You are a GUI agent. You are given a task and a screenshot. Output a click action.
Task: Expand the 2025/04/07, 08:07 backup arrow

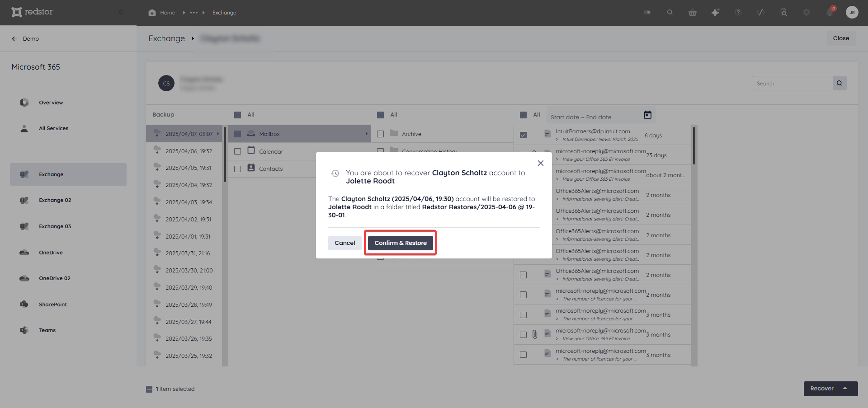click(x=218, y=134)
